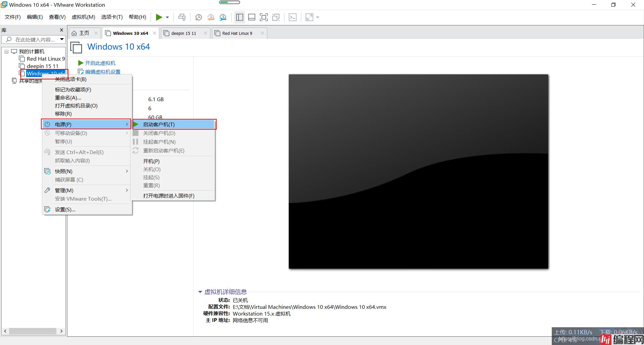Viewport: 644px width, 345px height.
Task: Click the green power-on toolbar button
Action: tap(159, 17)
